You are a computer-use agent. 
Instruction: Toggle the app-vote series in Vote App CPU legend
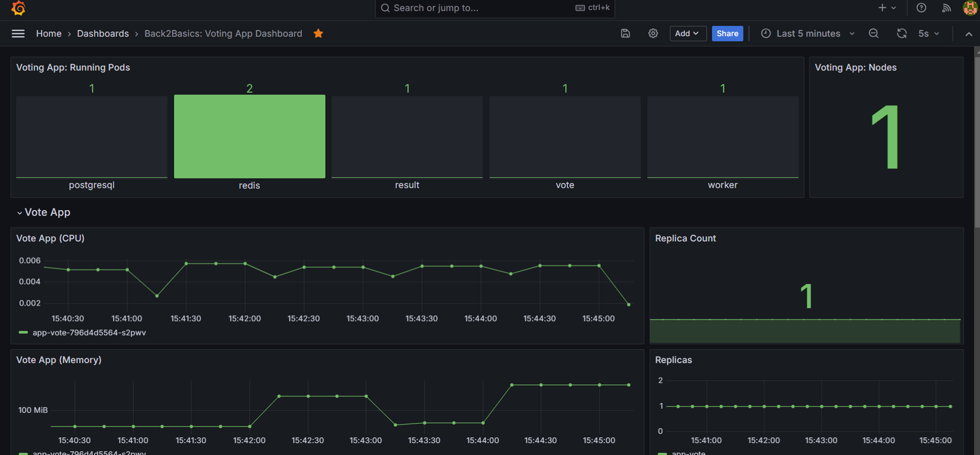(x=89, y=332)
